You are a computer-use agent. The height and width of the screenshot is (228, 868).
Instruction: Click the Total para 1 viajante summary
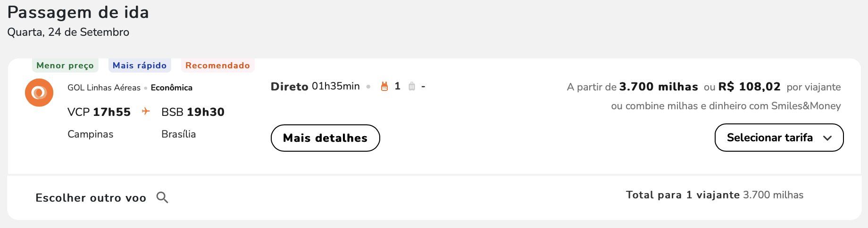(x=714, y=195)
